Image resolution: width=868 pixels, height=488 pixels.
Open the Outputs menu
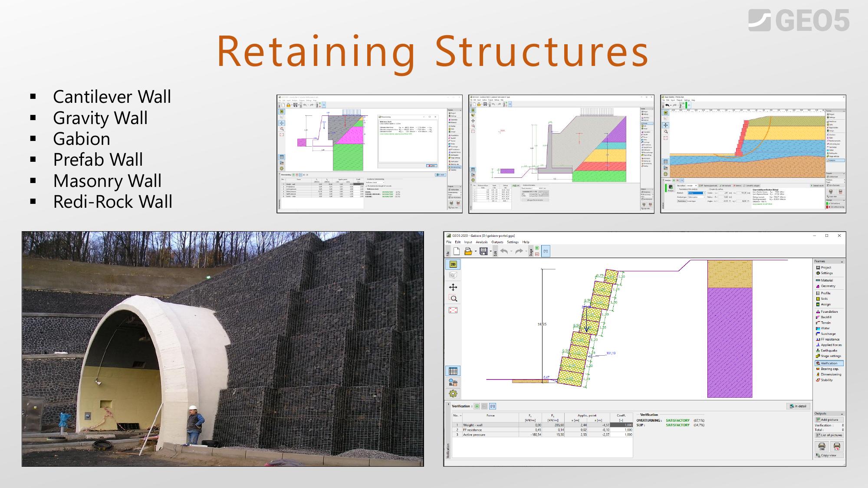pyautogui.click(x=497, y=242)
